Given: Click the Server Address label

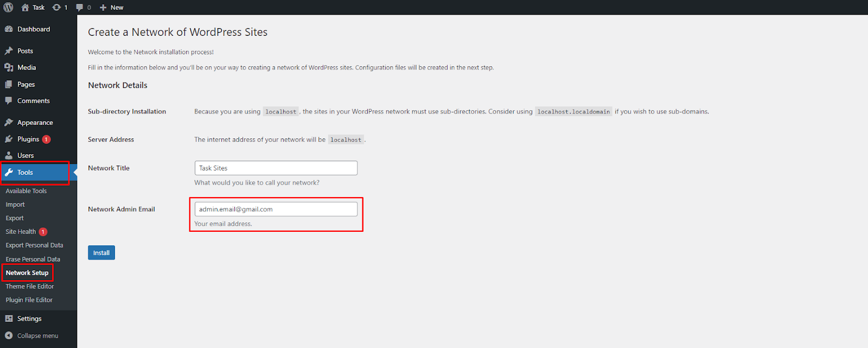Looking at the screenshot, I should pyautogui.click(x=111, y=140).
